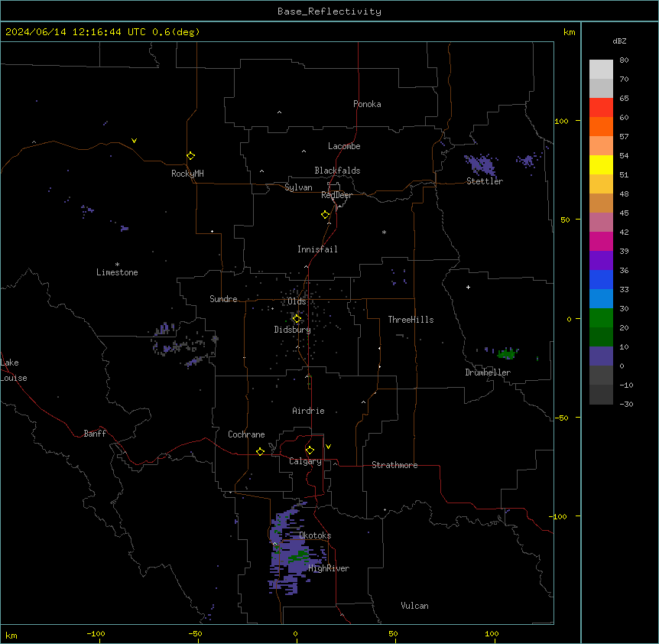Click the Vulcan label
This screenshot has height=644, width=659.
[x=414, y=606]
